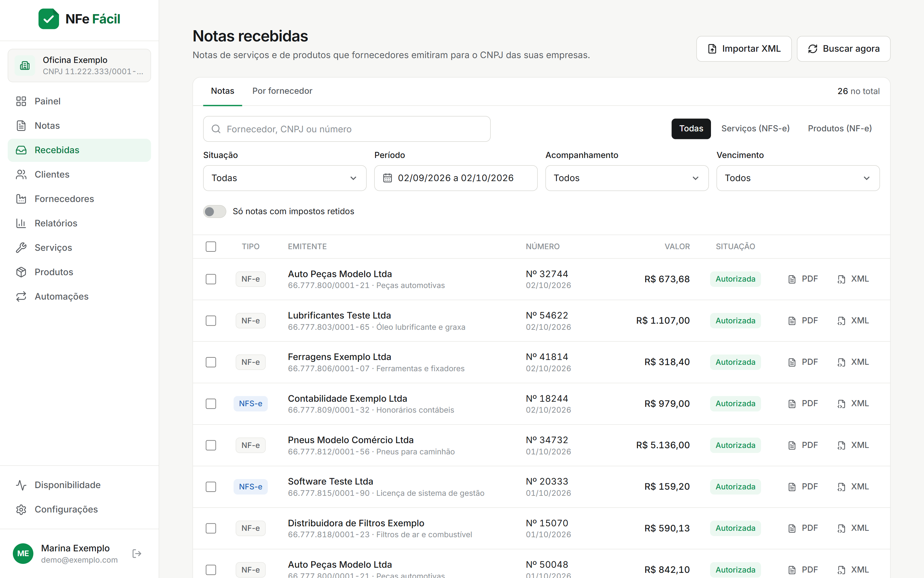This screenshot has height=578, width=924.
Task: Click the Fornecedor, CNPJ ou número search field
Action: point(346,129)
